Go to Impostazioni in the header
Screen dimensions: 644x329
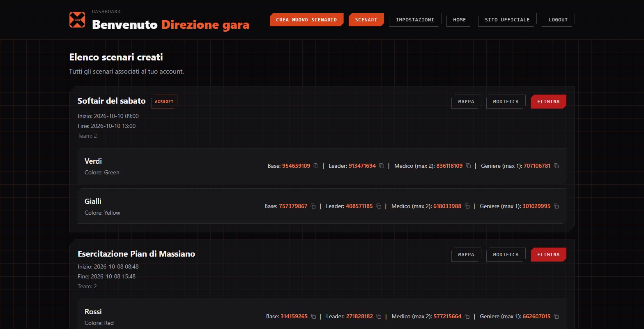click(x=415, y=20)
